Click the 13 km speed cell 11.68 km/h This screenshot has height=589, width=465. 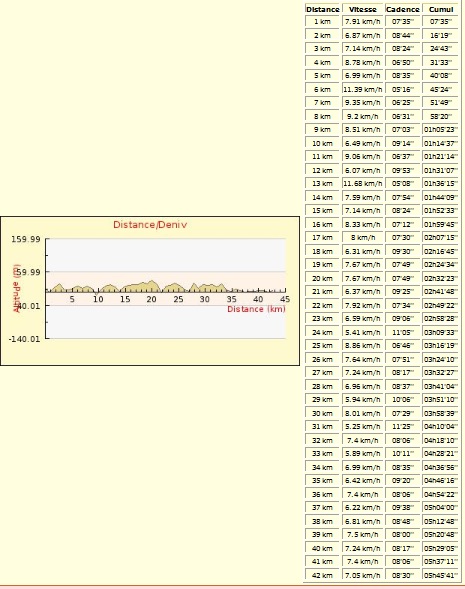tap(362, 183)
